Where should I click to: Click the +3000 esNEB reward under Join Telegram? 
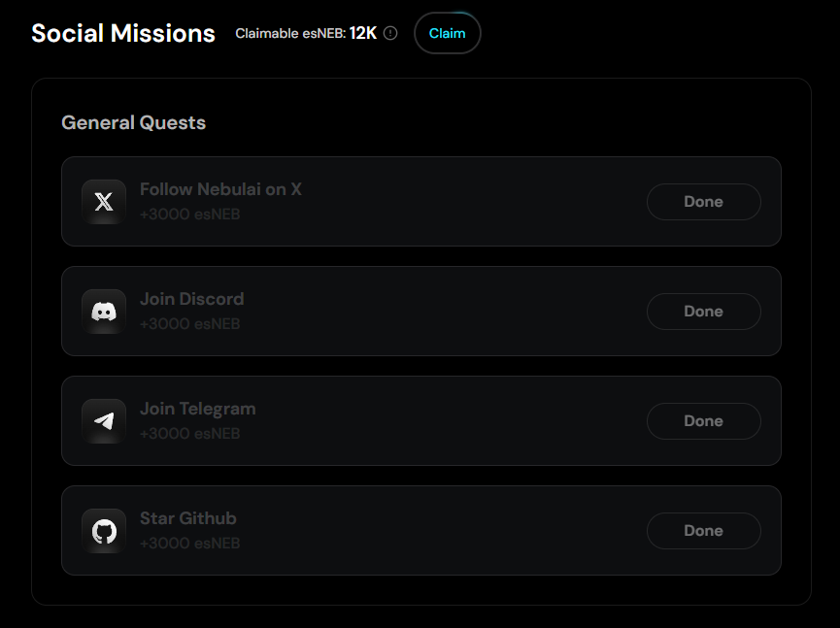189,434
